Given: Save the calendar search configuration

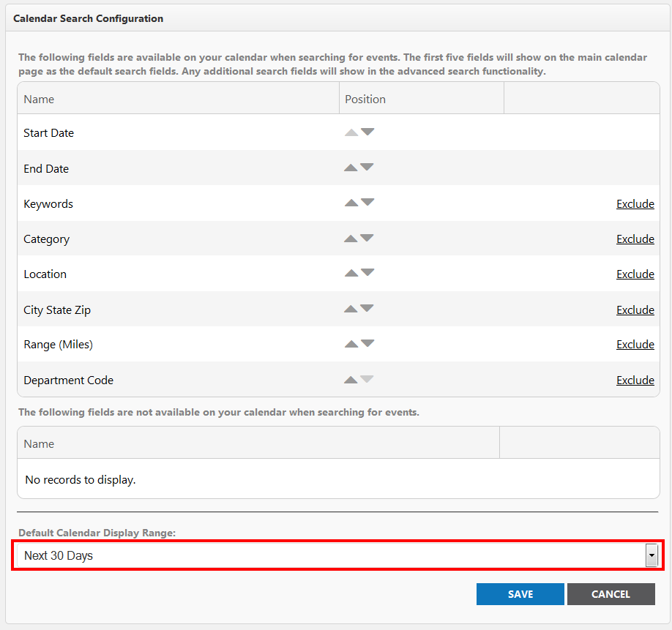Looking at the screenshot, I should point(520,594).
